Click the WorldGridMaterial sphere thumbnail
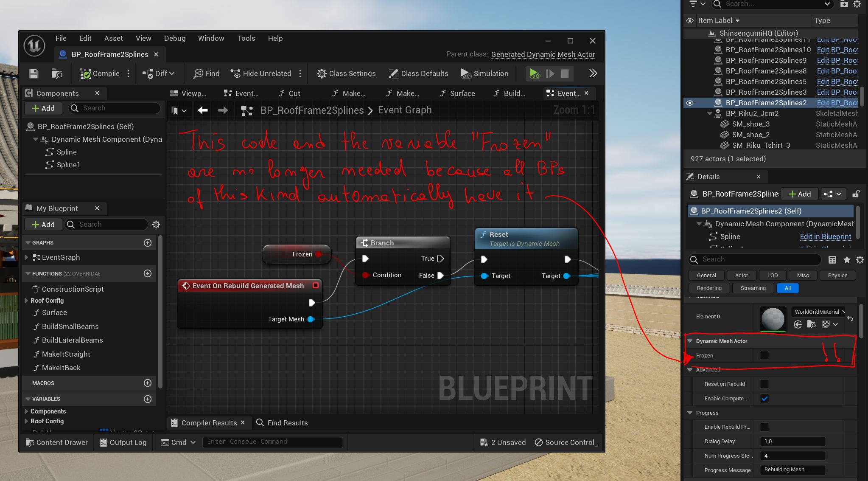Image resolution: width=868 pixels, height=481 pixels. (x=773, y=318)
